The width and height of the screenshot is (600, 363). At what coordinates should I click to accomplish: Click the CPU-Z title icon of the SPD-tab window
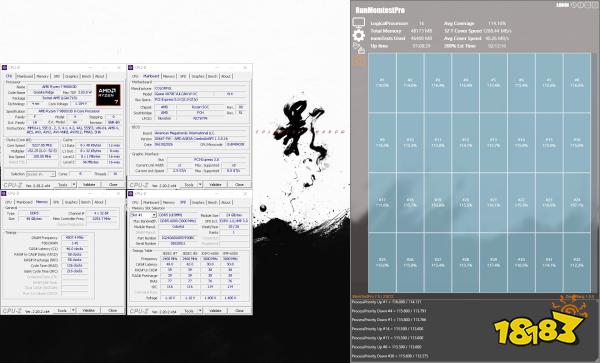click(x=130, y=194)
